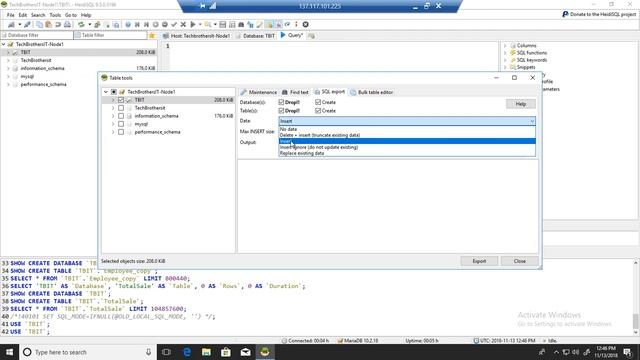
Task: Click into the Table filter field
Action: click(x=110, y=36)
